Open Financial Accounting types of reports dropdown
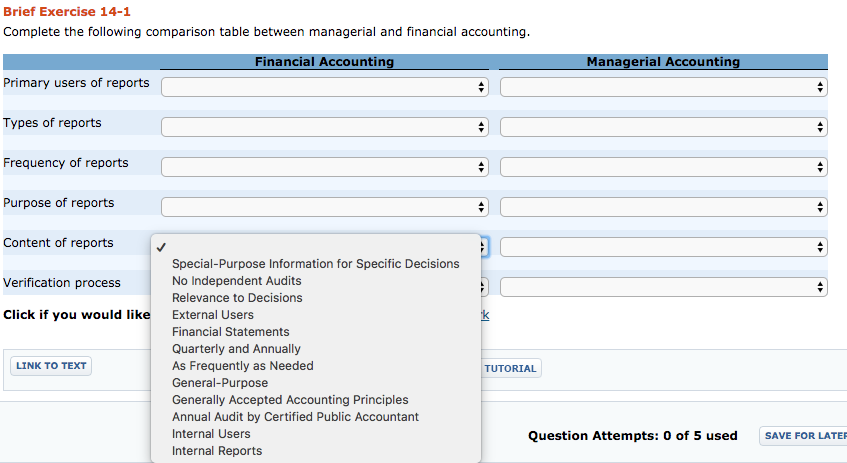The height and width of the screenshot is (463, 847). coord(325,127)
